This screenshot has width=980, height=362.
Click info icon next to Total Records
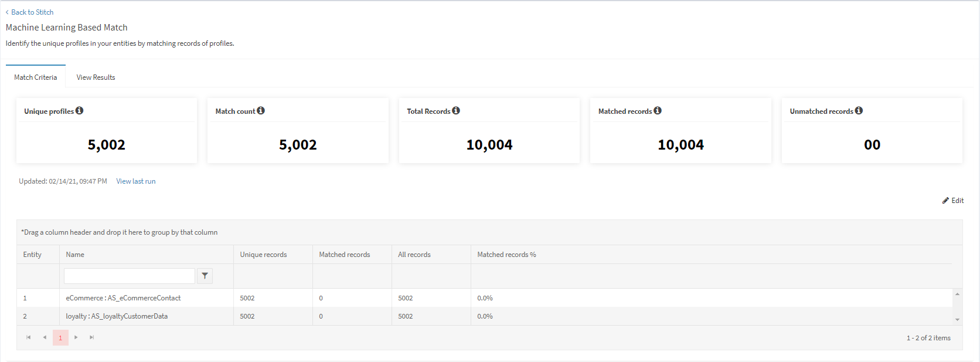[456, 110]
